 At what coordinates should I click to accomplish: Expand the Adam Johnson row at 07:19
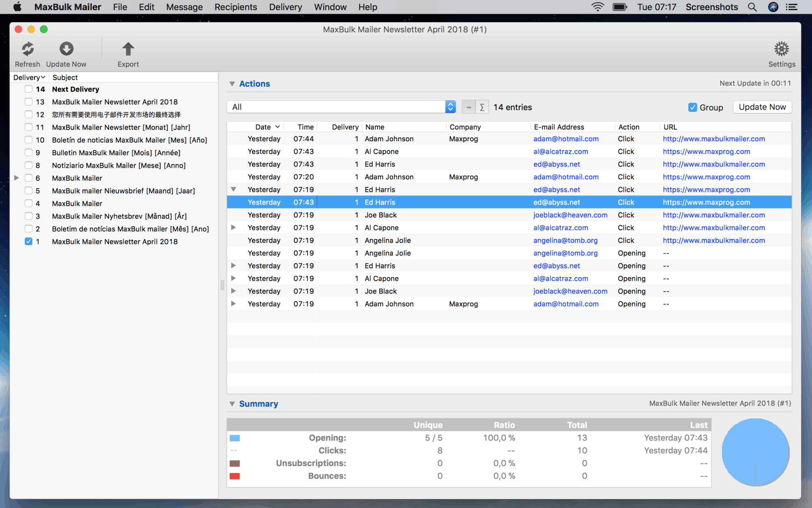tap(233, 304)
